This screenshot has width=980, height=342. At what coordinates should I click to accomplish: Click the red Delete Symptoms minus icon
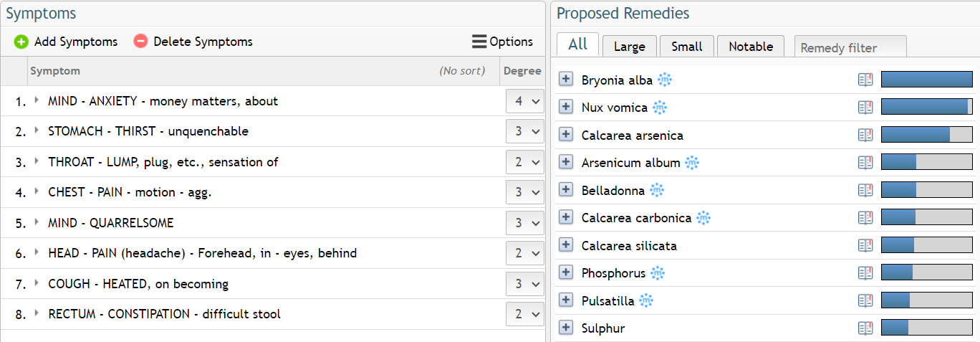pos(140,42)
